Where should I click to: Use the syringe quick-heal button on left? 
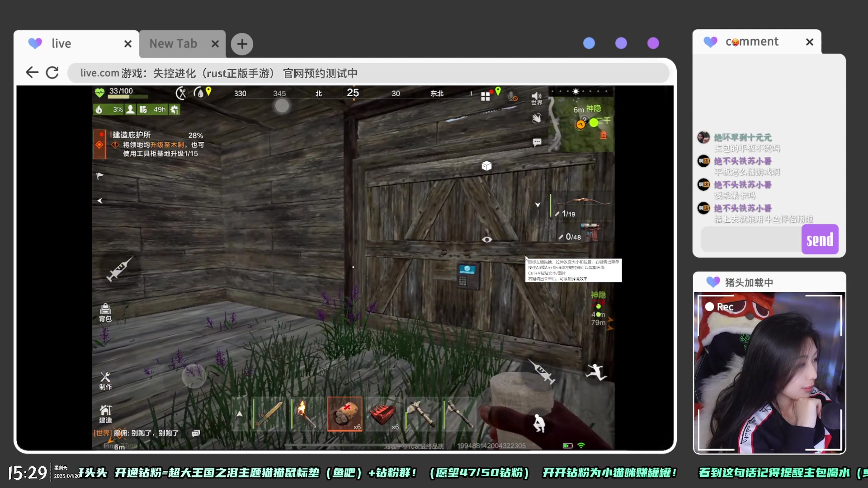(x=119, y=269)
